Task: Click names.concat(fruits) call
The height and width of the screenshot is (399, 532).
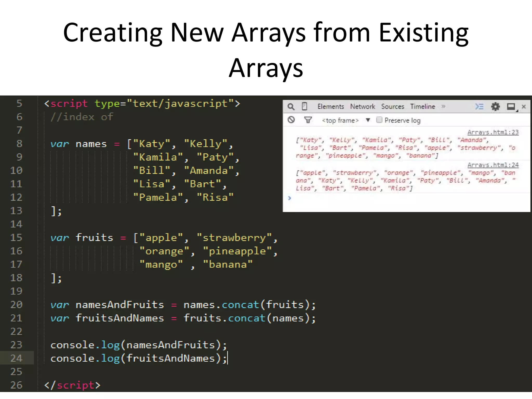Action: 249,305
